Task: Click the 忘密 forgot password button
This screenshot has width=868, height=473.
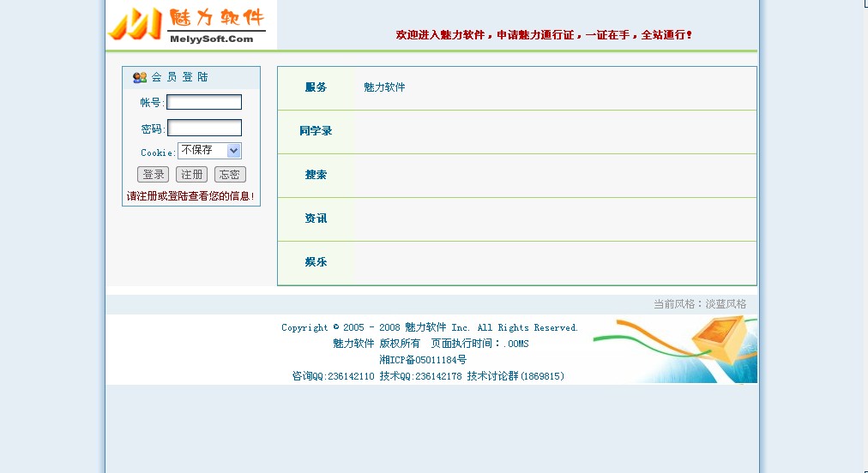Action: (230, 175)
